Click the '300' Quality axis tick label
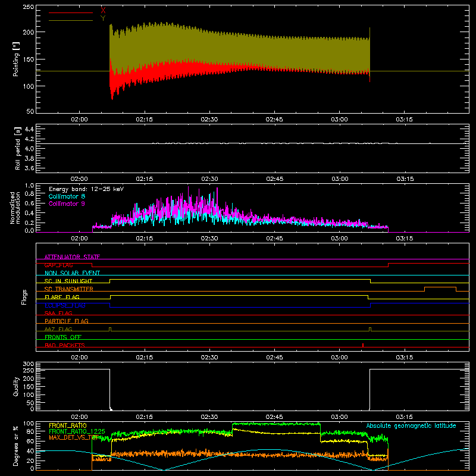This screenshot has width=476, height=476. click(29, 364)
